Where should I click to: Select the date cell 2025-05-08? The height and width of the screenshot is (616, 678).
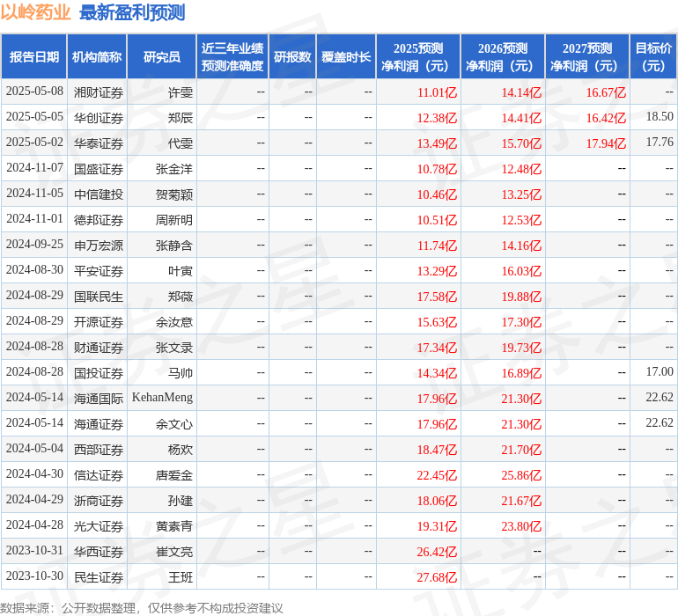pos(34,92)
